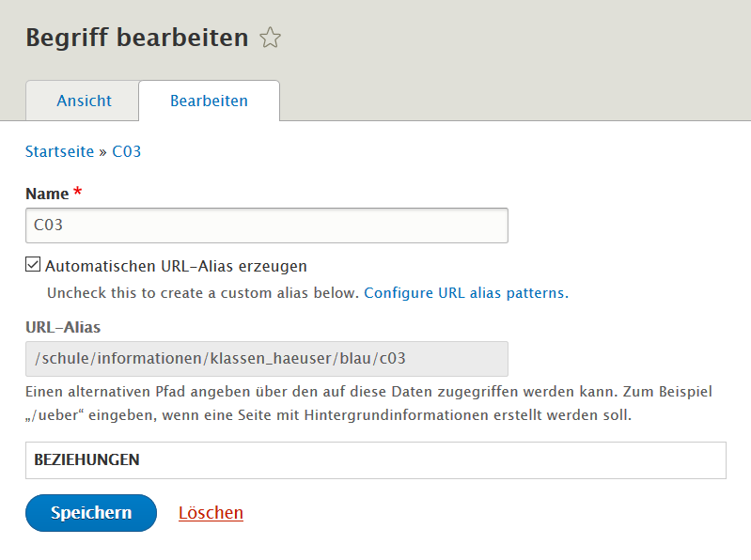Image resolution: width=751 pixels, height=560 pixels.
Task: Click the » separator in the breadcrumb
Action: [103, 151]
